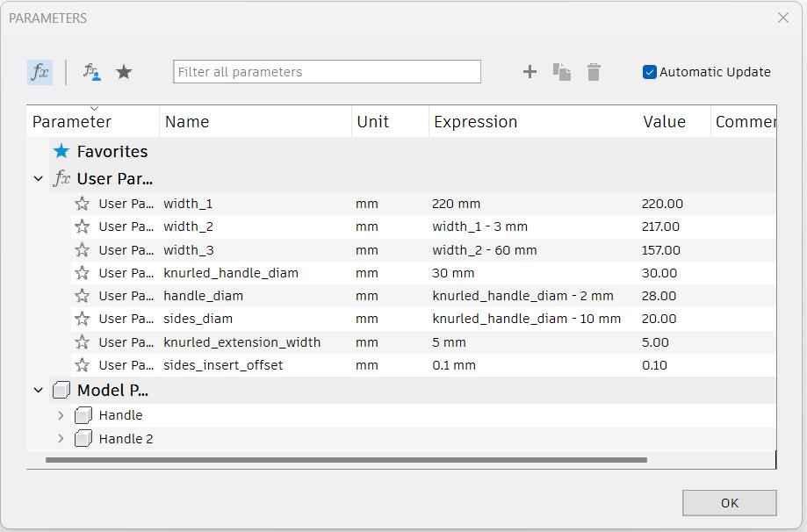This screenshot has width=807, height=532.
Task: Select expression 'width_2 - 60 mm'
Action: coord(485,250)
